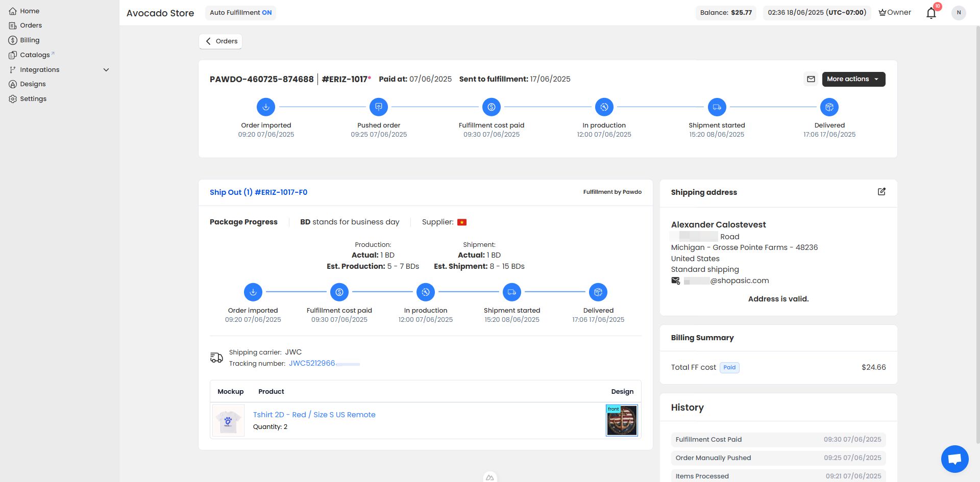The image size is (980, 482).
Task: Click the Pushed order step icon
Action: pyautogui.click(x=379, y=107)
